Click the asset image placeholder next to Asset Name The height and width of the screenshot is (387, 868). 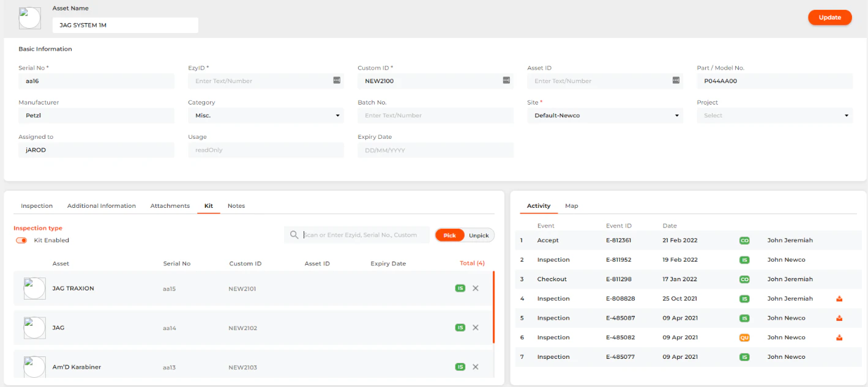tap(30, 18)
